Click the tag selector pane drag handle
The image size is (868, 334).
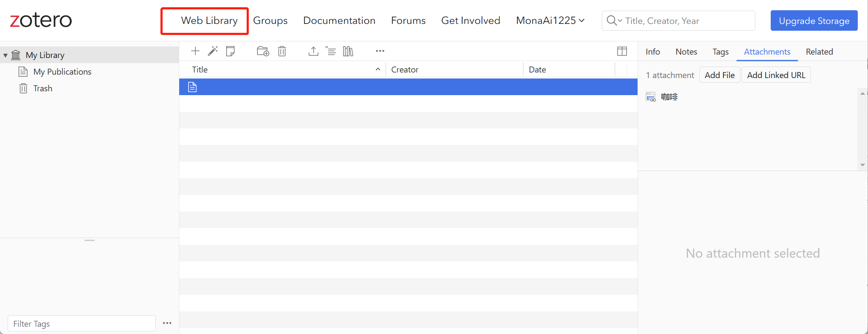coord(90,240)
